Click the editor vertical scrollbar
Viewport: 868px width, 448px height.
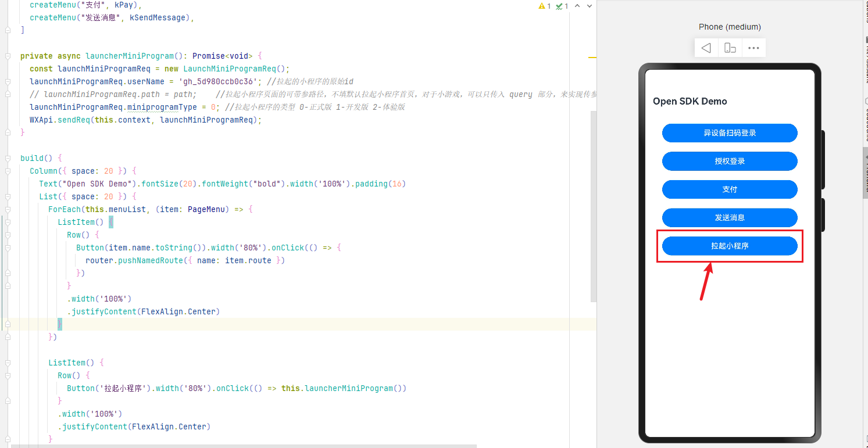point(594,206)
